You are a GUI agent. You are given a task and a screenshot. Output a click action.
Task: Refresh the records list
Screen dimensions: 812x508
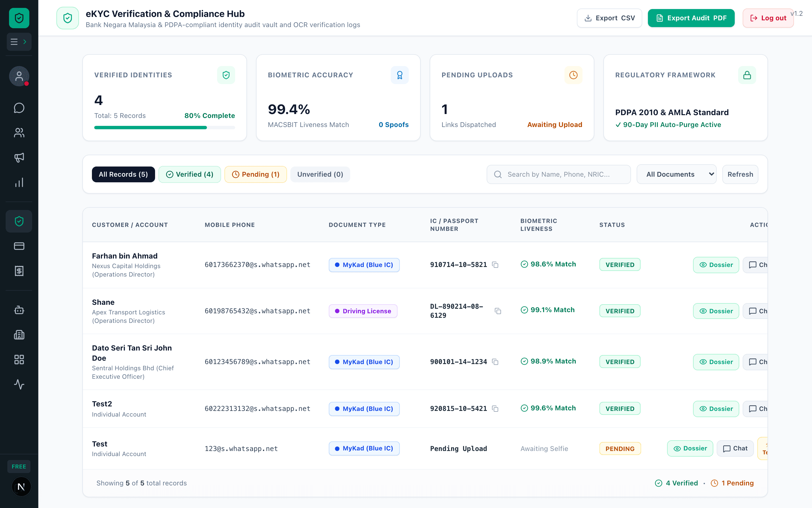pos(740,174)
